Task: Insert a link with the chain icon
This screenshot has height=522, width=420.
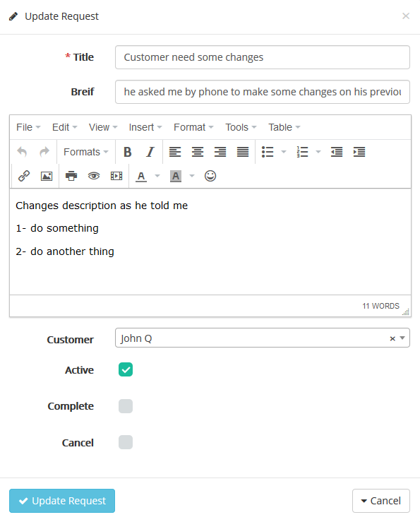Action: [24, 176]
